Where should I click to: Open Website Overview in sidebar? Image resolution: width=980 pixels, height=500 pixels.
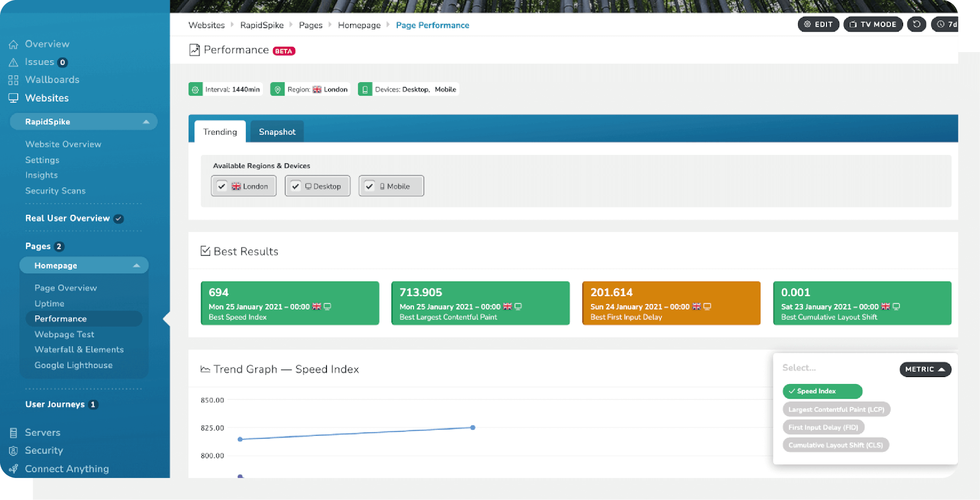click(63, 144)
